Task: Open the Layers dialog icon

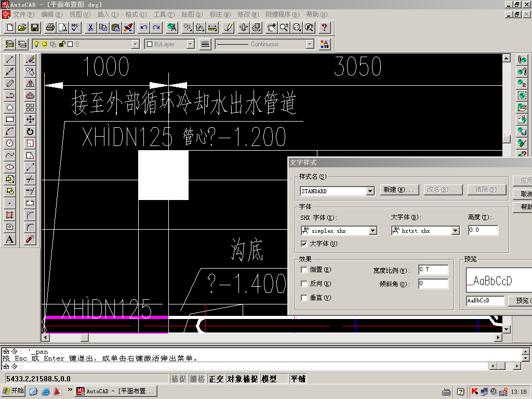Action: tap(22, 44)
